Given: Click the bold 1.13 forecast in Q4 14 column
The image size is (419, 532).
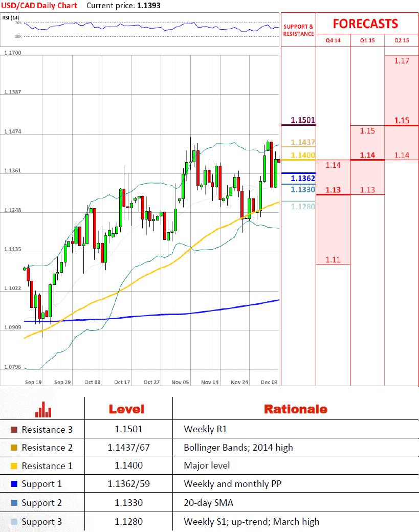Looking at the screenshot, I should [x=333, y=190].
